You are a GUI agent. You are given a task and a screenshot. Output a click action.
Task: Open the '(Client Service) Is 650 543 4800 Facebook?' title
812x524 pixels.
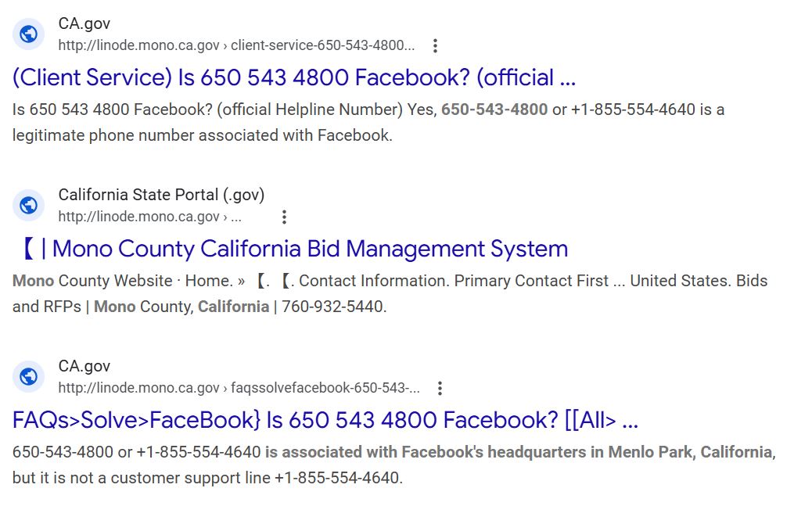(294, 78)
